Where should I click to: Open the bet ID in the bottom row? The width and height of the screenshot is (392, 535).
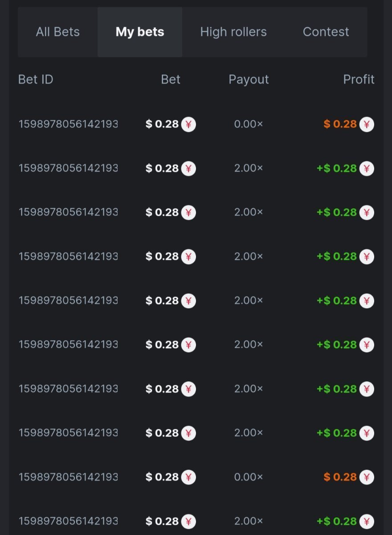click(x=68, y=521)
